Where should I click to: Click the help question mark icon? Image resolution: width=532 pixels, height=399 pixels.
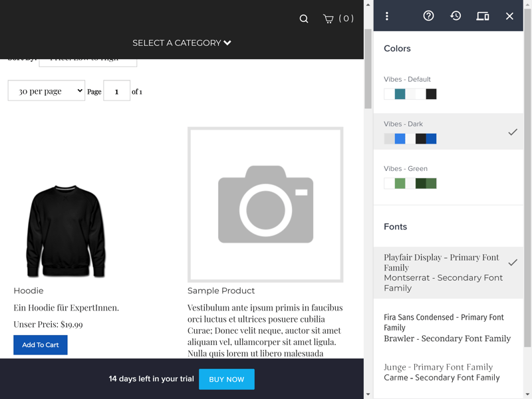(x=428, y=16)
